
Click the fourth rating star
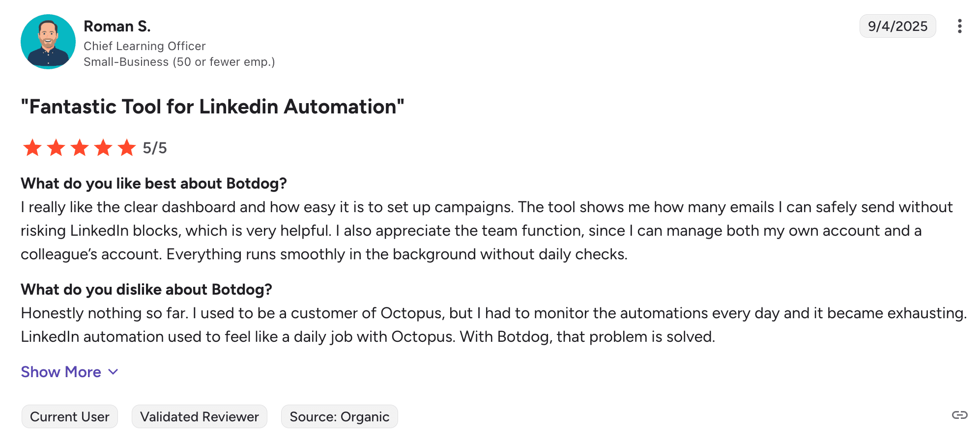coord(103,148)
